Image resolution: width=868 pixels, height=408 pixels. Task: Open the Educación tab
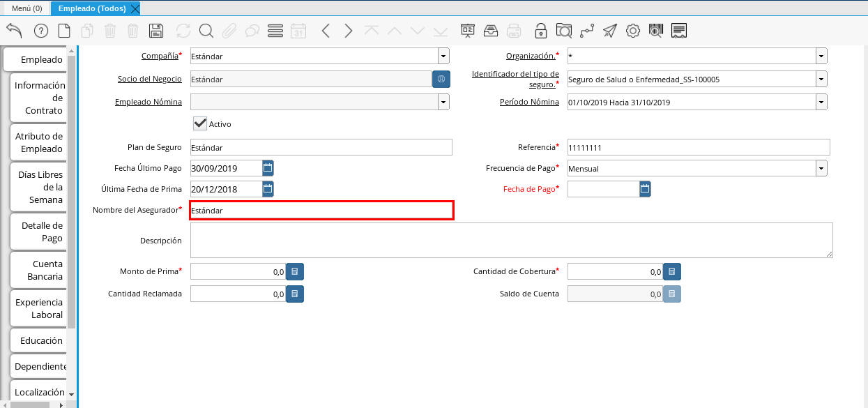[40, 340]
